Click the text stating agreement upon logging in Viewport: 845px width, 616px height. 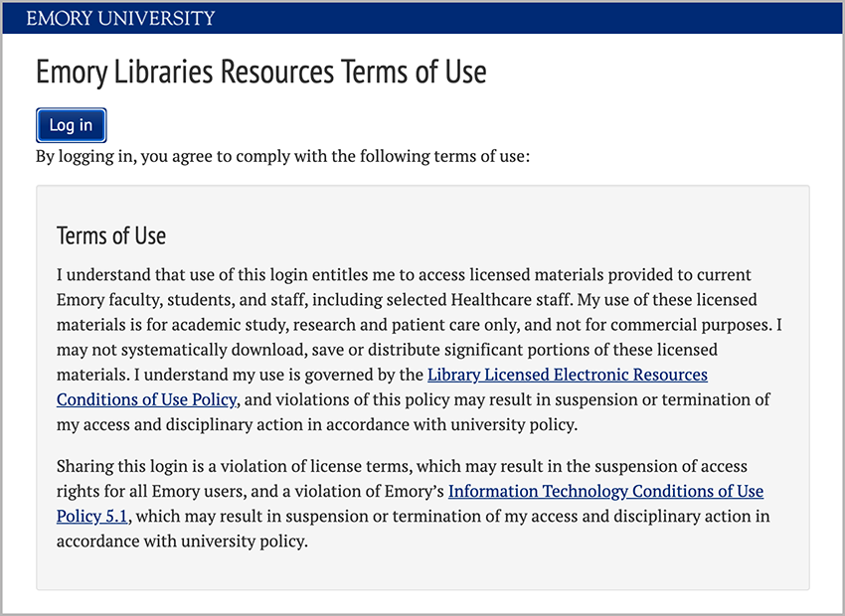(282, 156)
